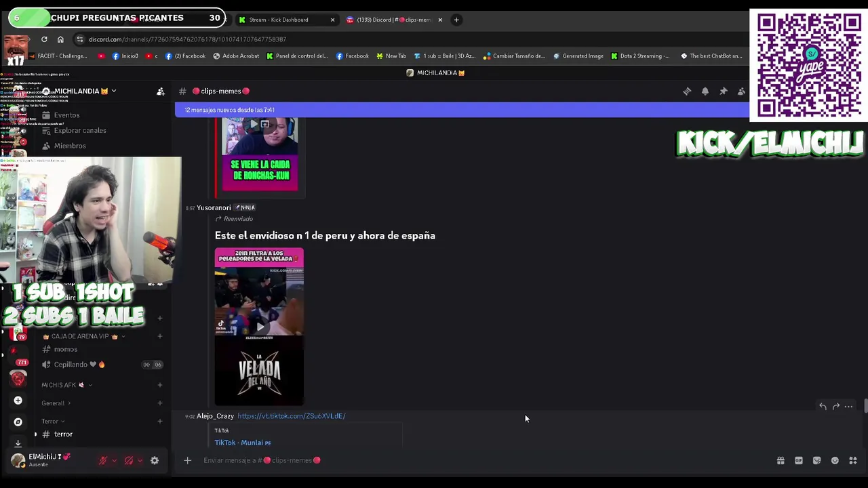Open red swirl server icon
868x488 pixels.
(18, 380)
